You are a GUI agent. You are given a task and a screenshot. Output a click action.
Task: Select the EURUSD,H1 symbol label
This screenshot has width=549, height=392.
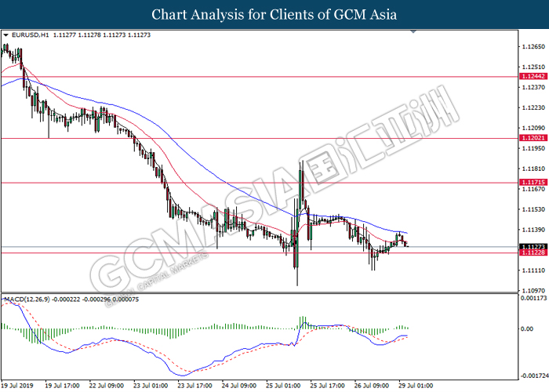click(x=31, y=35)
